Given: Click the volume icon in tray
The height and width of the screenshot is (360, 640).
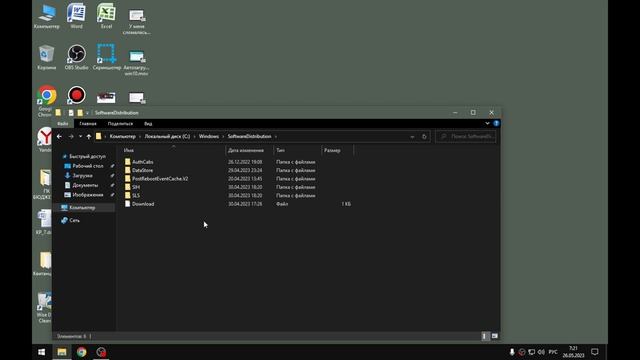Looking at the screenshot, I should point(542,352).
